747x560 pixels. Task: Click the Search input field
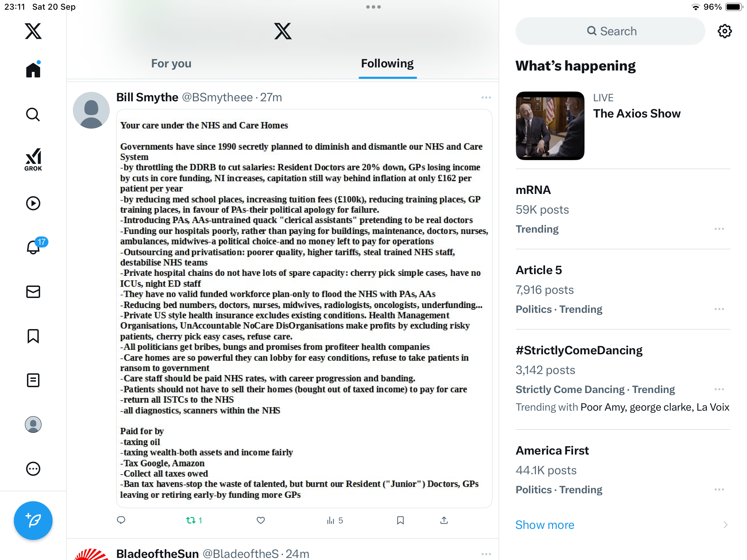click(x=610, y=31)
